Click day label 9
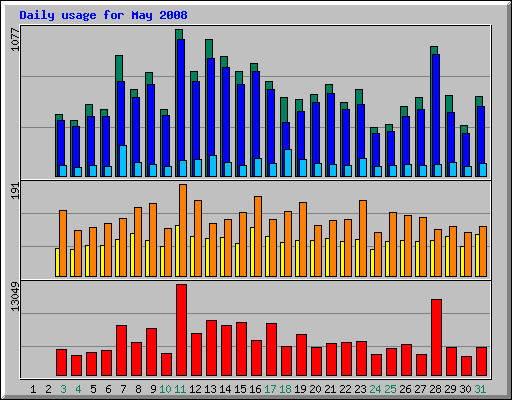The image size is (512, 400). pos(153,389)
